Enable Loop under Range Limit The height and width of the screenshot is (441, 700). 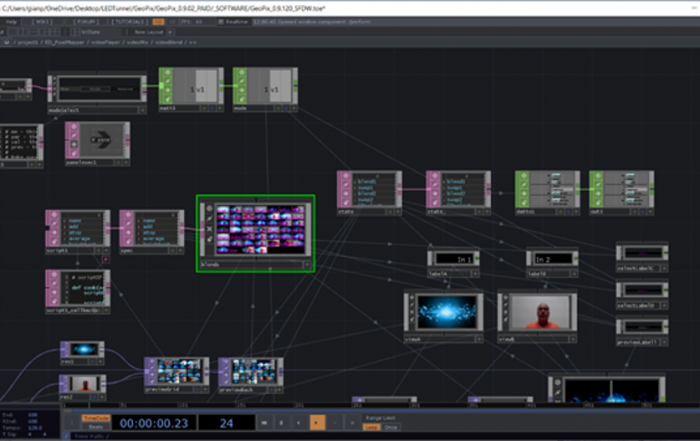371,427
